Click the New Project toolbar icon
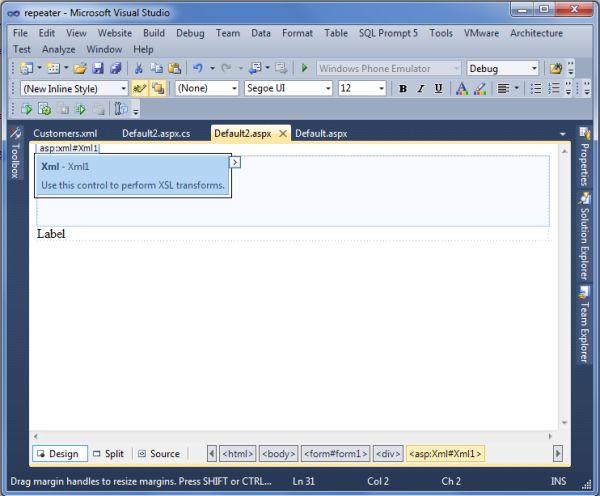600x496 pixels. [26, 69]
